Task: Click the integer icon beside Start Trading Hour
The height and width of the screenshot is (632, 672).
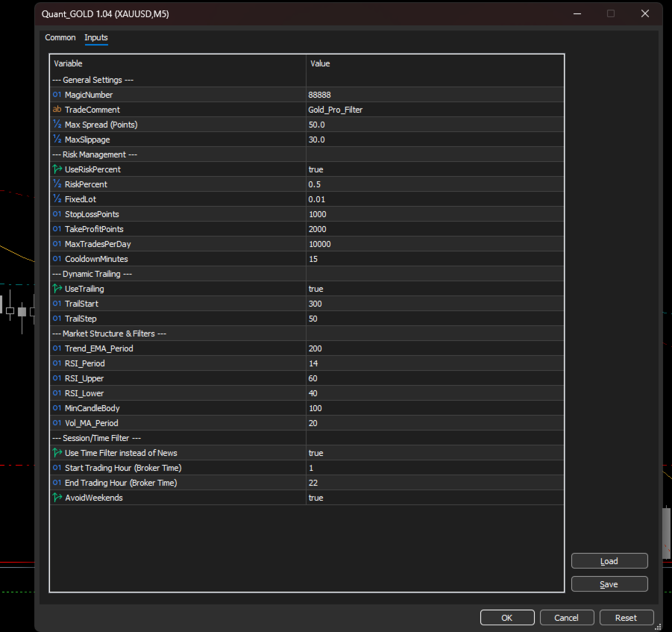Action: point(57,468)
